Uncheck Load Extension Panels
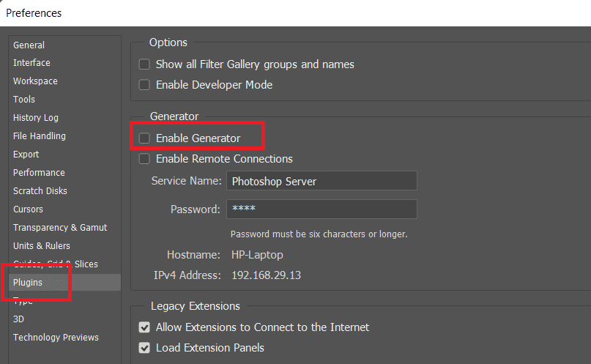Screen dimensions: 591x364 point(144,347)
